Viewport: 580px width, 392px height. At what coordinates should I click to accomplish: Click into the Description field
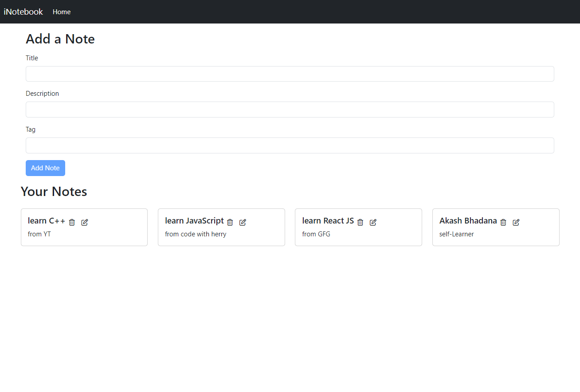[x=290, y=110]
